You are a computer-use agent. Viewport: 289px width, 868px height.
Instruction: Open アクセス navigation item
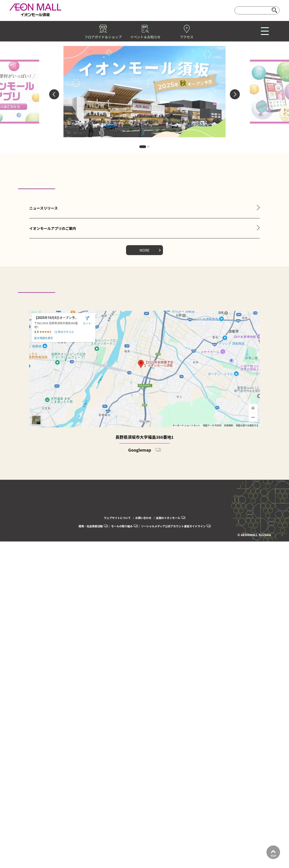186,32
